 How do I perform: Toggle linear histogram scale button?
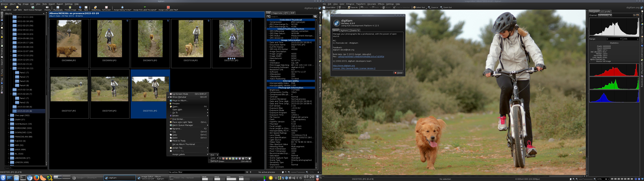[x=634, y=15]
